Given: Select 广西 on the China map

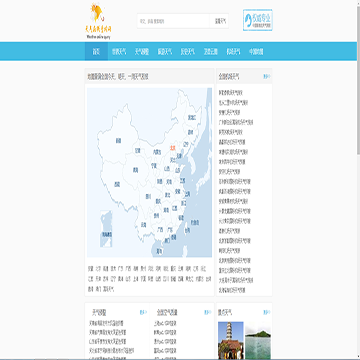Looking at the screenshot, I should coord(160,230).
